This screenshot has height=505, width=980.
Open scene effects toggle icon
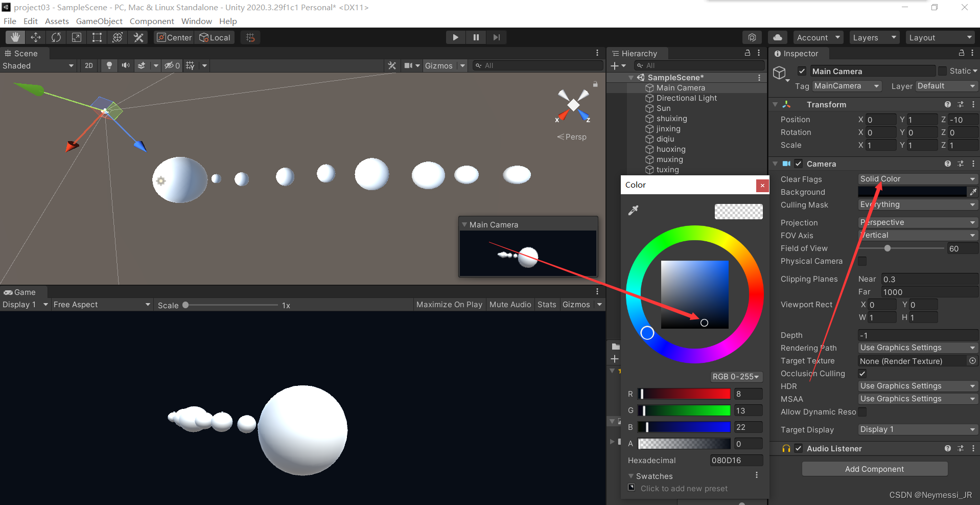(142, 65)
